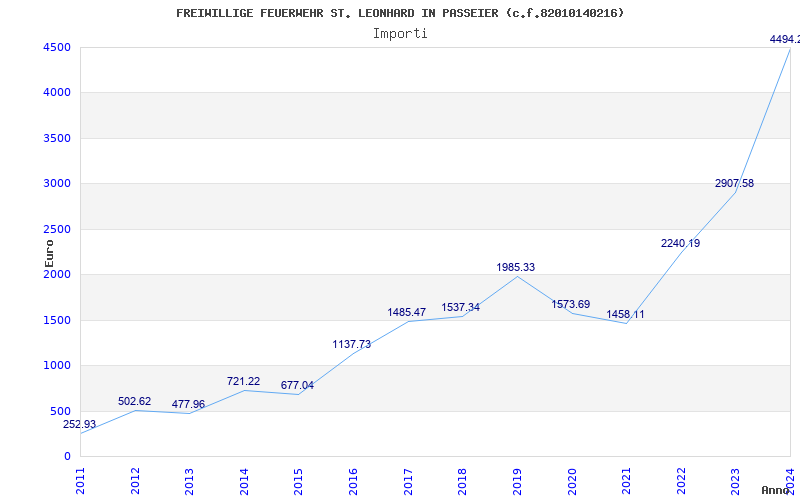Click the 0 y-axis tick label
The image size is (800, 500).
tap(67, 457)
